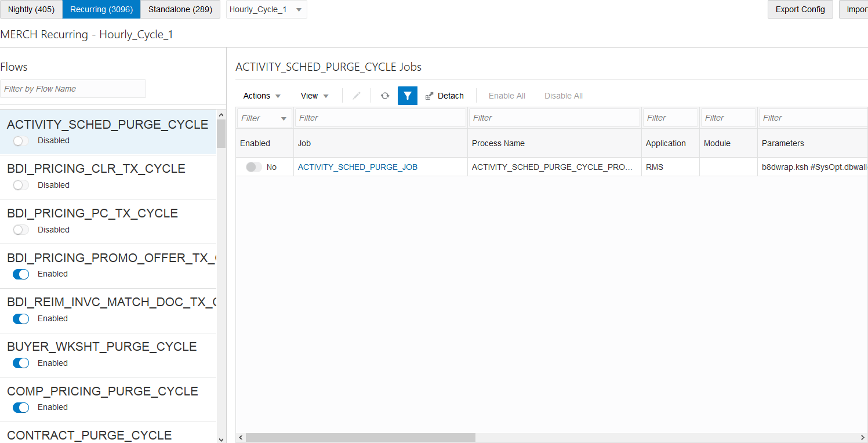Click the flows list vertical scrollbar thumb
Image resolution: width=868 pixels, height=443 pixels.
pyautogui.click(x=221, y=134)
